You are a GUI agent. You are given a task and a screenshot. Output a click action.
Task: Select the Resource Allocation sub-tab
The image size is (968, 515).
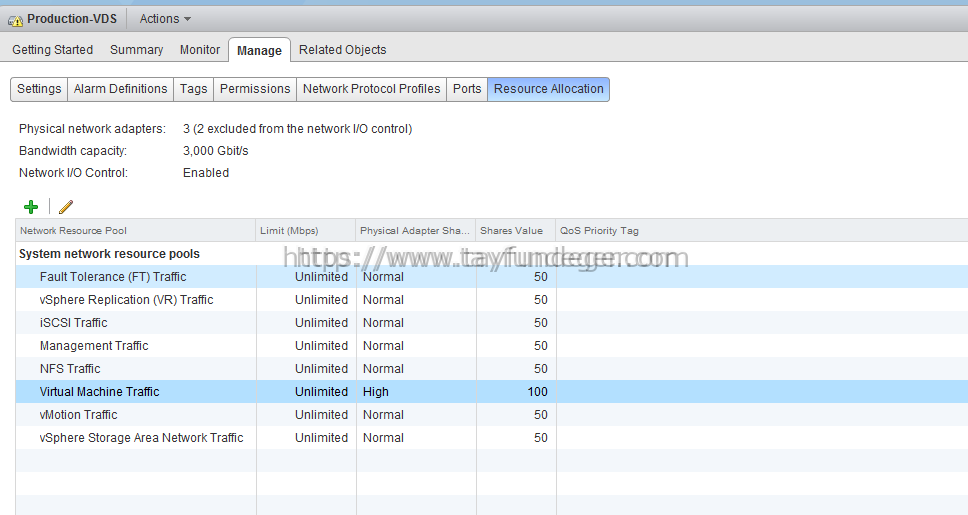549,89
